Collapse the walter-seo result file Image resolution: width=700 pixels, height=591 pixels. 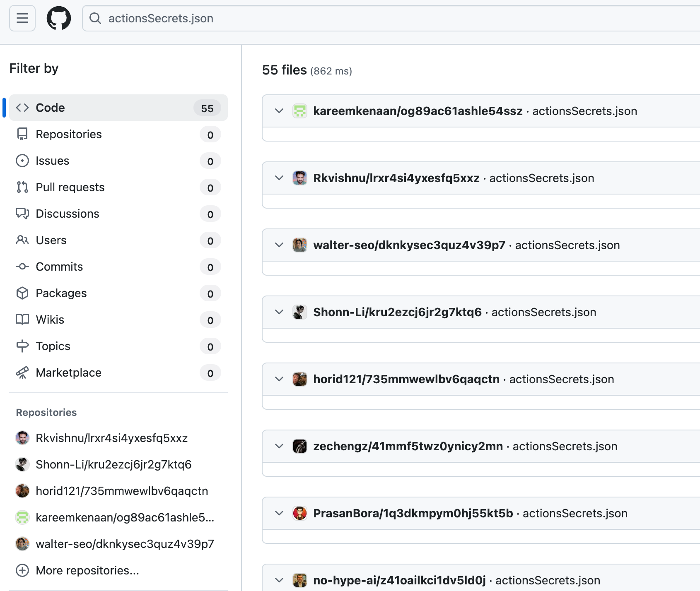pos(279,245)
